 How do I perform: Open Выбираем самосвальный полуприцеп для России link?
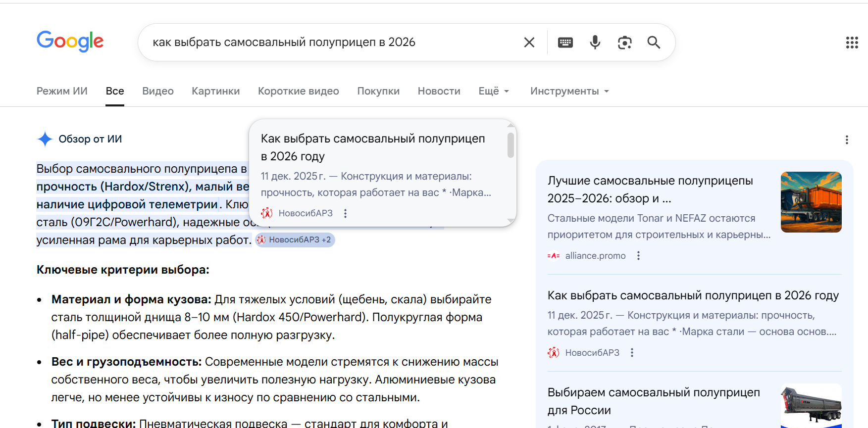653,401
